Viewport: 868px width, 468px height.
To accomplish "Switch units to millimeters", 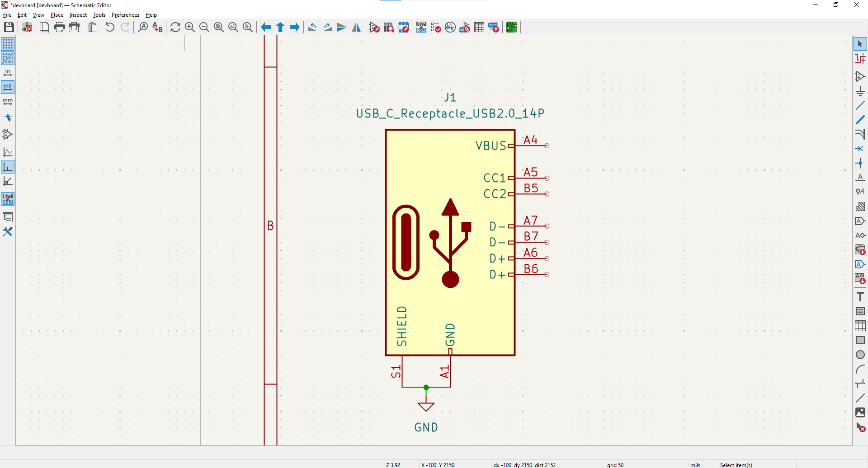I will click(8, 102).
